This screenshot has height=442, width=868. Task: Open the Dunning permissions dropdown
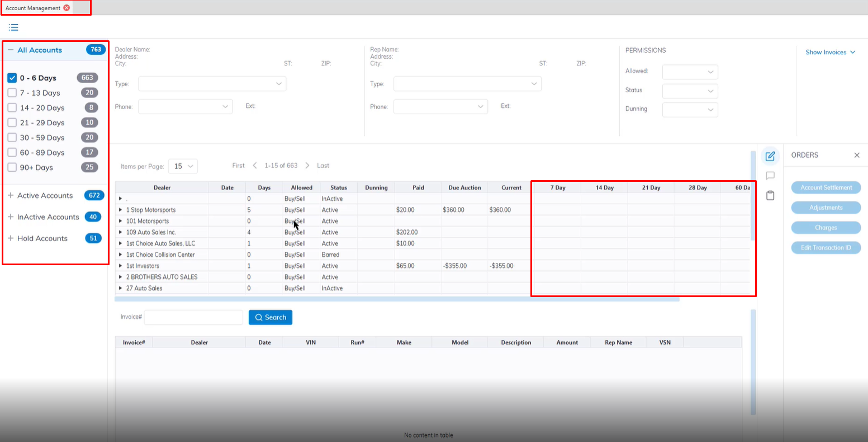[x=690, y=110]
